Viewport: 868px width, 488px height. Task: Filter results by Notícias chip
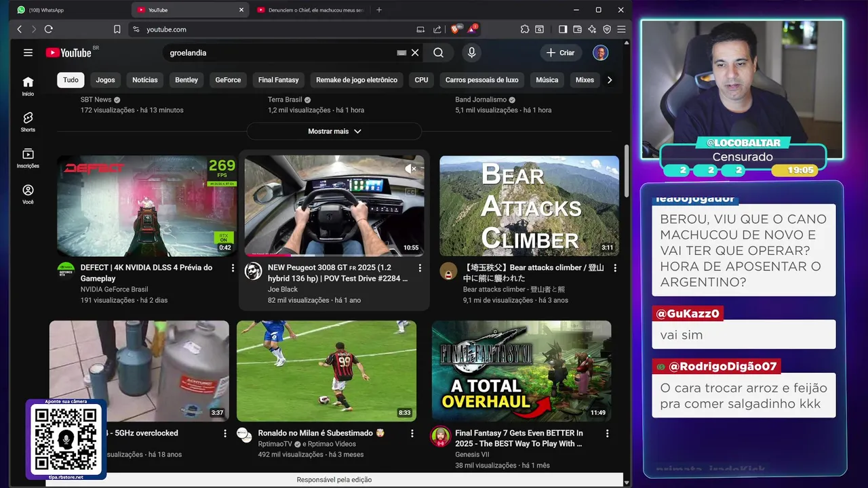pos(145,80)
